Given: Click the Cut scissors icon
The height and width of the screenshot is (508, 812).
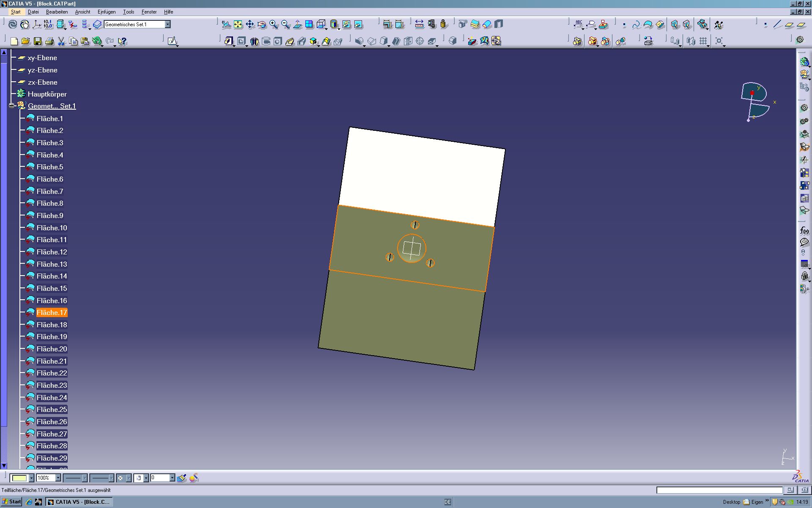Looking at the screenshot, I should pos(61,41).
